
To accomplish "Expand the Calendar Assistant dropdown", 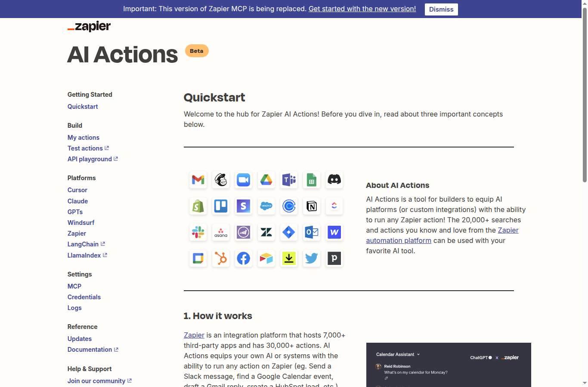I will 398,354.
